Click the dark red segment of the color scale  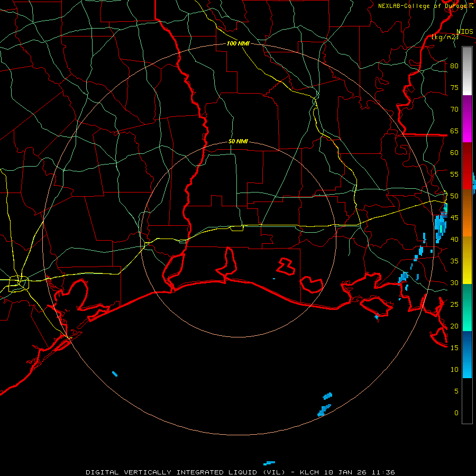pyautogui.click(x=467, y=166)
